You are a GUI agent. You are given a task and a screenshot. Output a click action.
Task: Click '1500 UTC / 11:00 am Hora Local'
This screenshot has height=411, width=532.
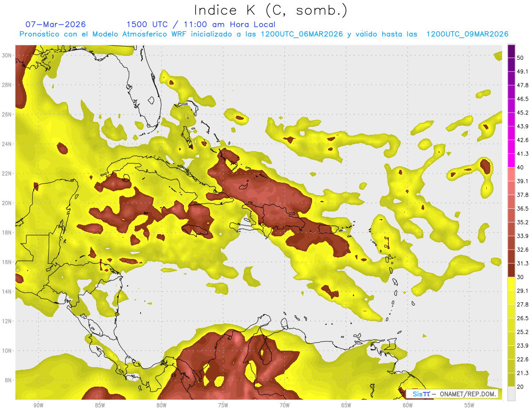(x=201, y=24)
